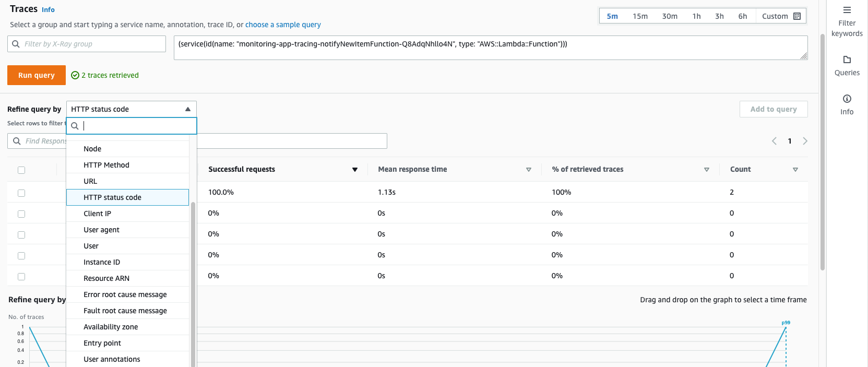Click page number 1 in pagination
Image resolution: width=868 pixels, height=367 pixels.
click(790, 141)
